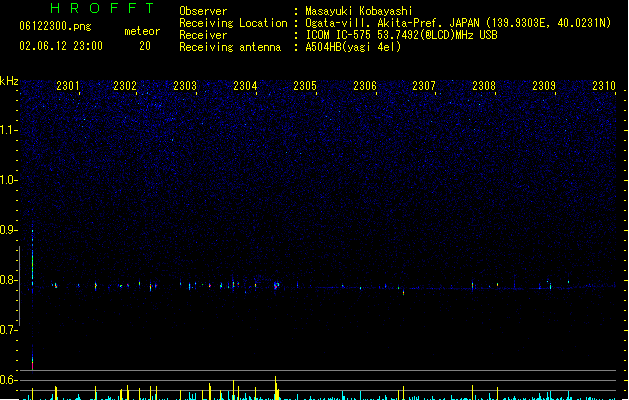Select the meteor count value 20
Screen dimensions: 629x400
[x=145, y=46]
